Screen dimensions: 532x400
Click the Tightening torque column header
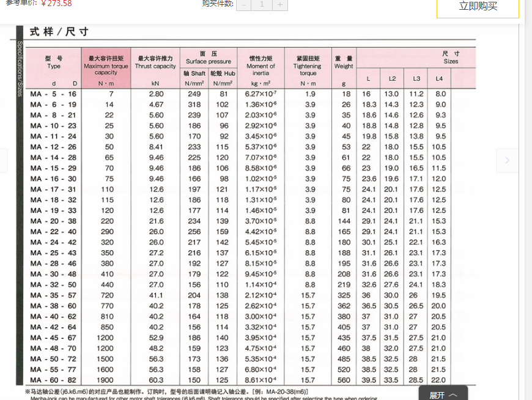[308, 68]
